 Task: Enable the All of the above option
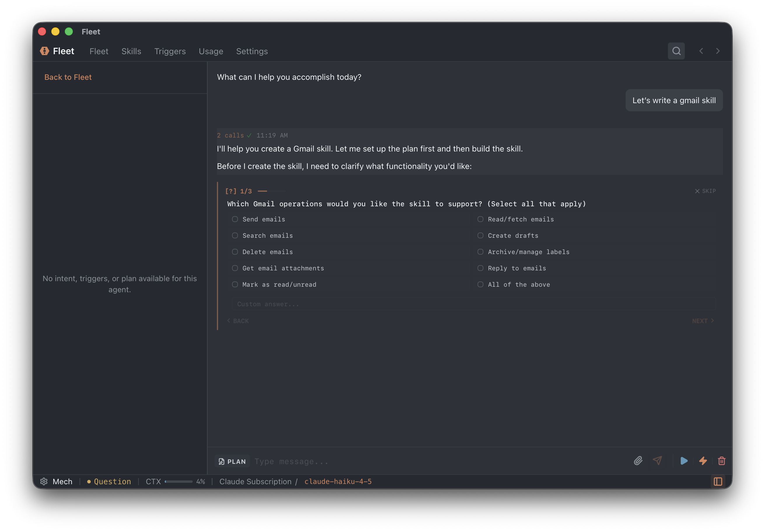pyautogui.click(x=480, y=284)
